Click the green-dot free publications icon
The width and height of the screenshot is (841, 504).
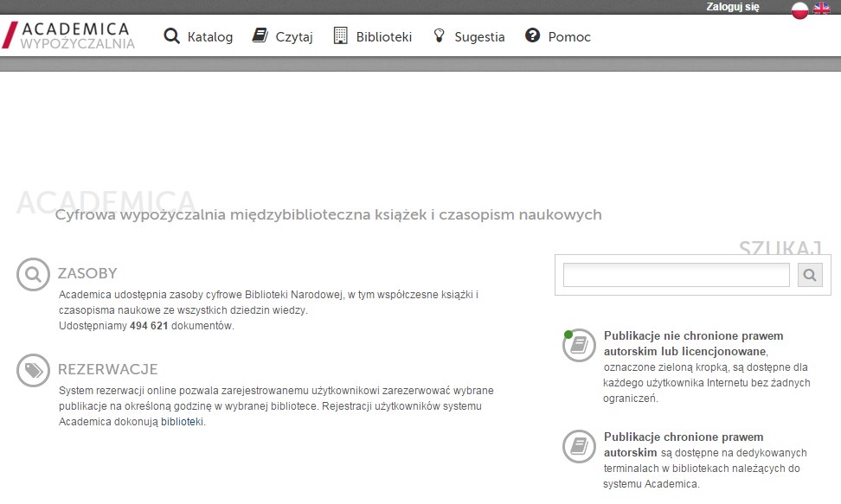tap(579, 345)
